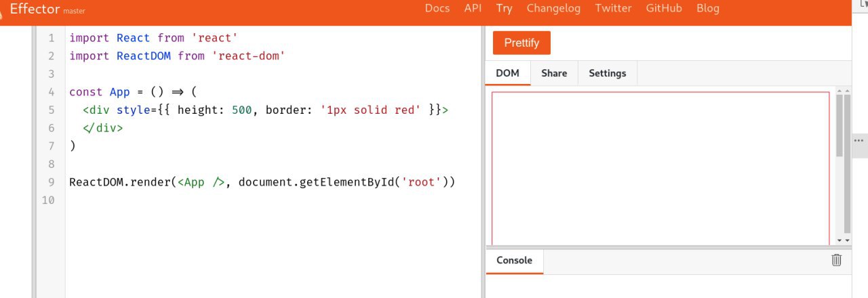Click the ellipsis button at right edge
The height and width of the screenshot is (298, 868).
860,141
